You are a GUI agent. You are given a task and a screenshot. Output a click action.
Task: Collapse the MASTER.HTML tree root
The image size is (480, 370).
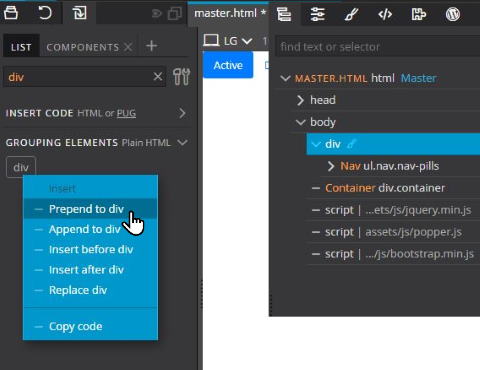(285, 78)
